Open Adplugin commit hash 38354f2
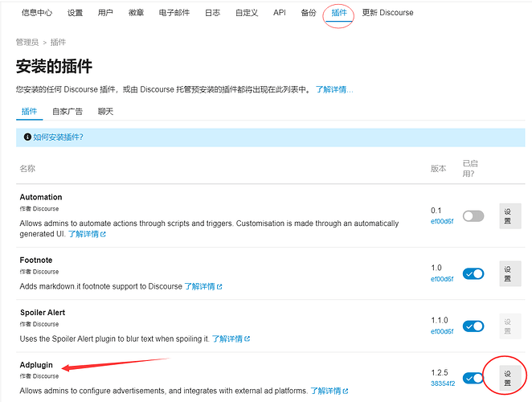The height and width of the screenshot is (402, 532). click(443, 384)
